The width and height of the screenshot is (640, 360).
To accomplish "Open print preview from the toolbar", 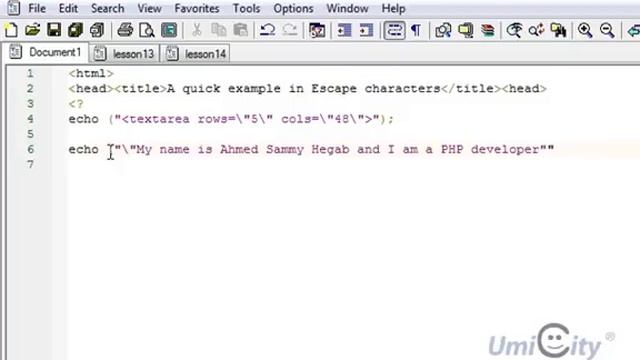I will [x=147, y=30].
